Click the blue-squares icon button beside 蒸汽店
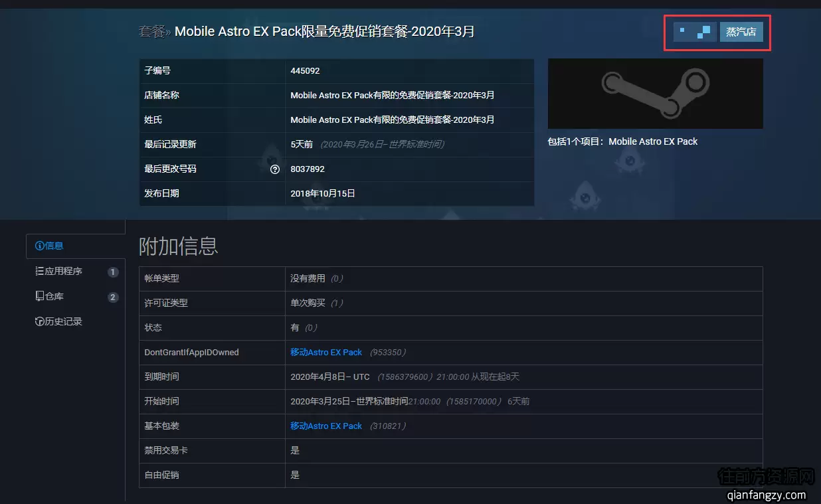821x504 pixels. pos(695,32)
